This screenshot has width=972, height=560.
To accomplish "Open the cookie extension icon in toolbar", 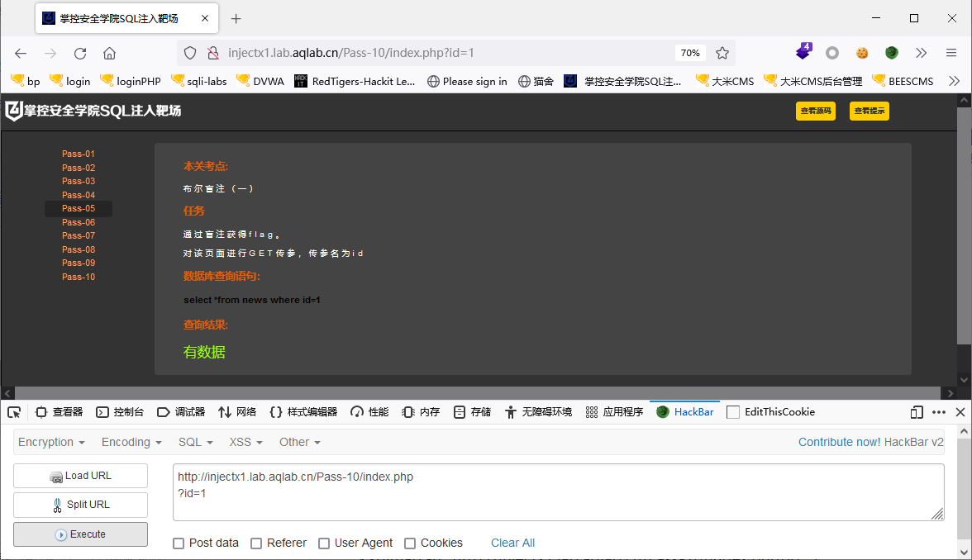I will point(861,53).
